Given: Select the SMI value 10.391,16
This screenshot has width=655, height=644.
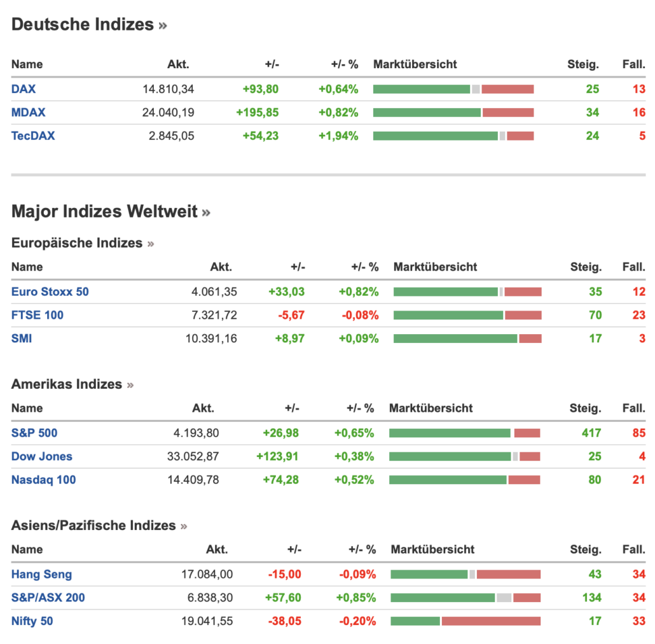Looking at the screenshot, I should click(x=211, y=339).
